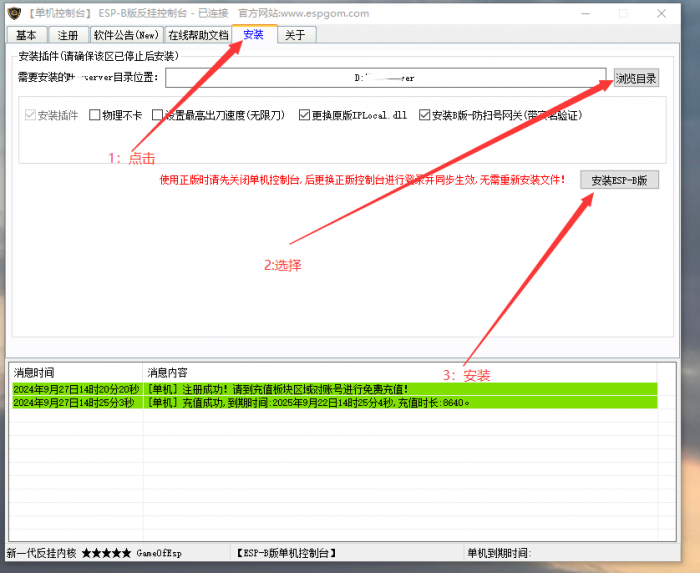Click the server directory path input field
This screenshot has width=700, height=573.
click(385, 78)
